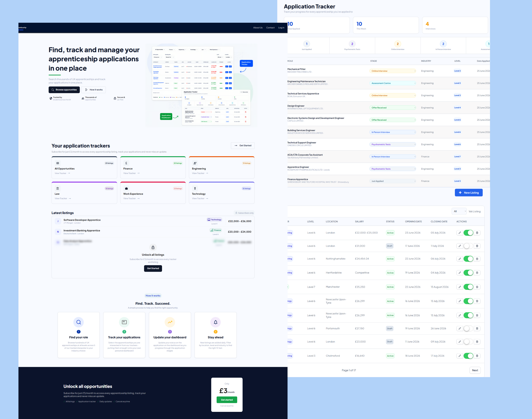Delete the Nottinghamshire £24,454.04 listing

click(477, 259)
